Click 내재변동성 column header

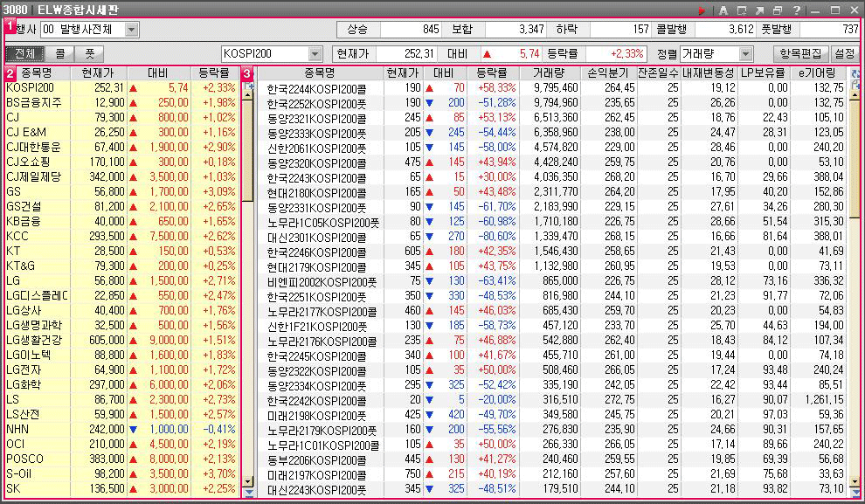pyautogui.click(x=709, y=72)
